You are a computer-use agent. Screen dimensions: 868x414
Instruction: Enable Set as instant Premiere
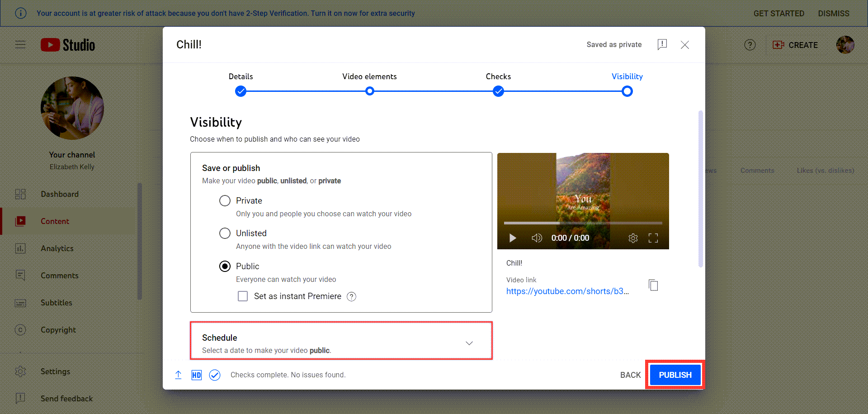[x=243, y=296]
